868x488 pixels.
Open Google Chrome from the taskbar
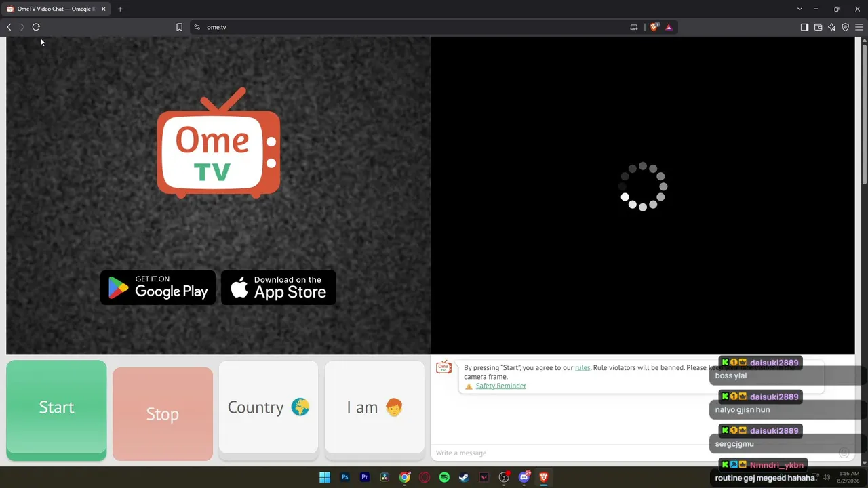(405, 477)
